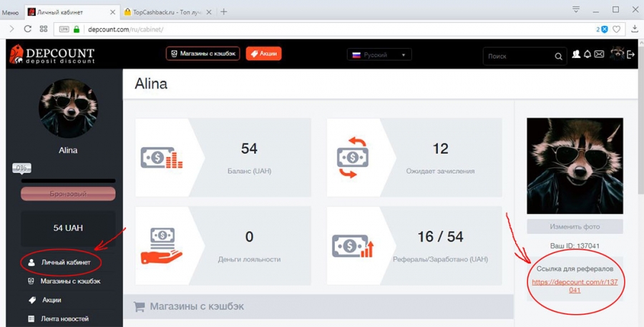Open the messages envelope icon
Image resolution: width=644 pixels, height=327 pixels.
tap(599, 54)
